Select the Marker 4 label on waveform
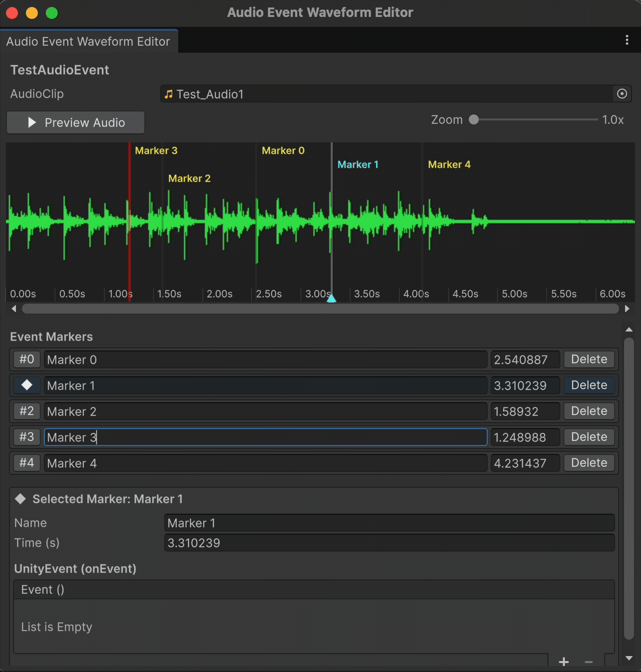641x672 pixels. tap(449, 164)
